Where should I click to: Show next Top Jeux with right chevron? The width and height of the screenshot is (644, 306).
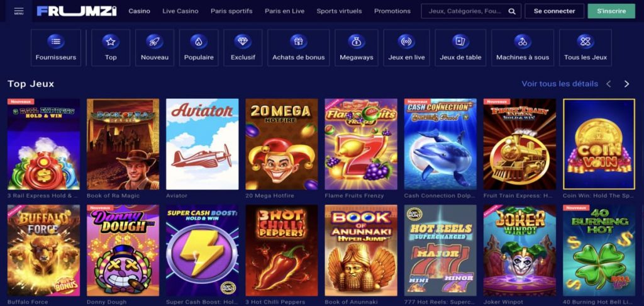(626, 84)
